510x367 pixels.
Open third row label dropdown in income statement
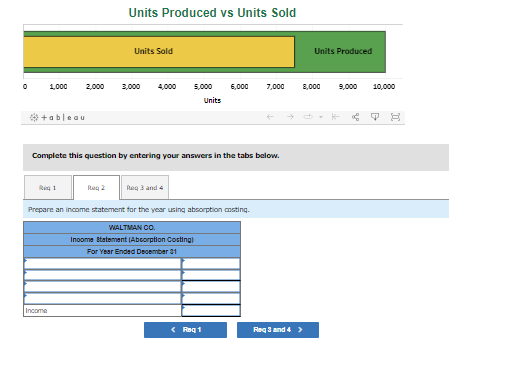[x=102, y=287]
